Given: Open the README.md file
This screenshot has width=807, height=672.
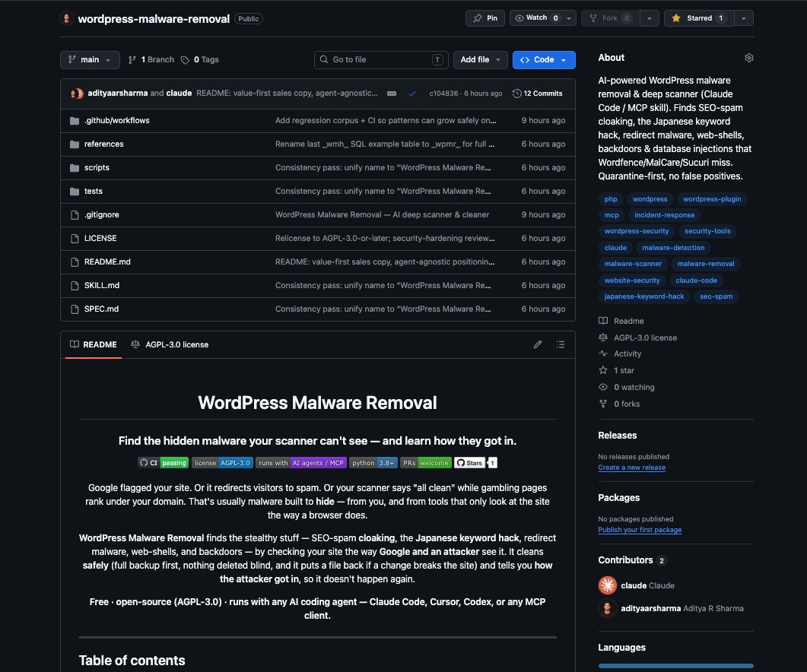Looking at the screenshot, I should [x=107, y=262].
